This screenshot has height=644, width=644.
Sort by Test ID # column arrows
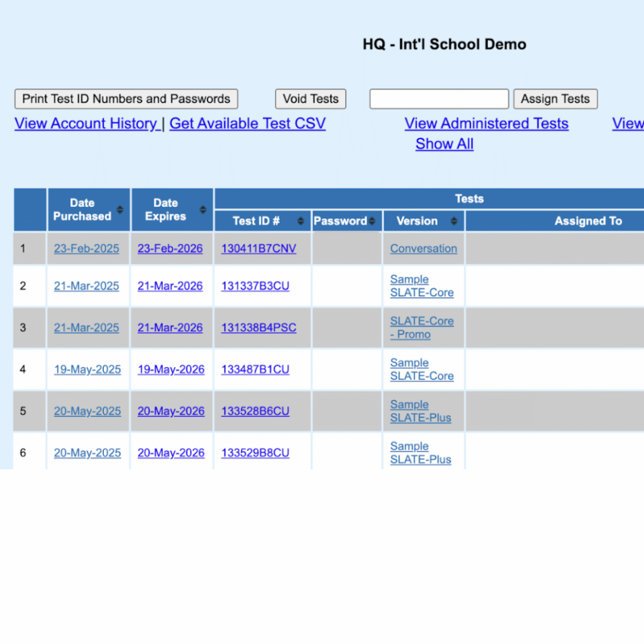point(301,221)
